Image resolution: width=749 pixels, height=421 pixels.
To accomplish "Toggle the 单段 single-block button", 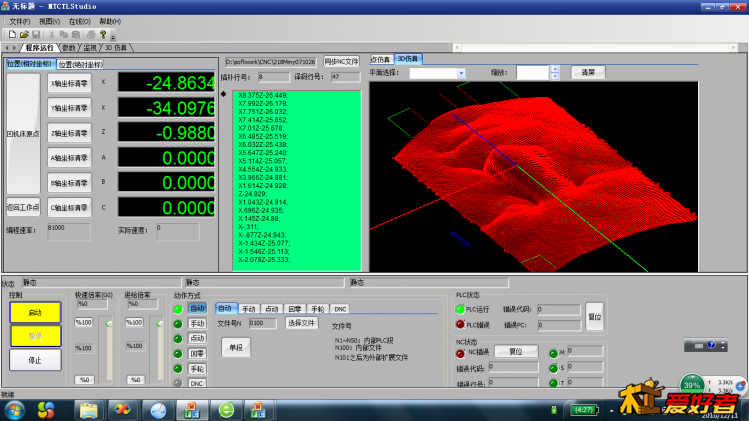I will tap(236, 347).
